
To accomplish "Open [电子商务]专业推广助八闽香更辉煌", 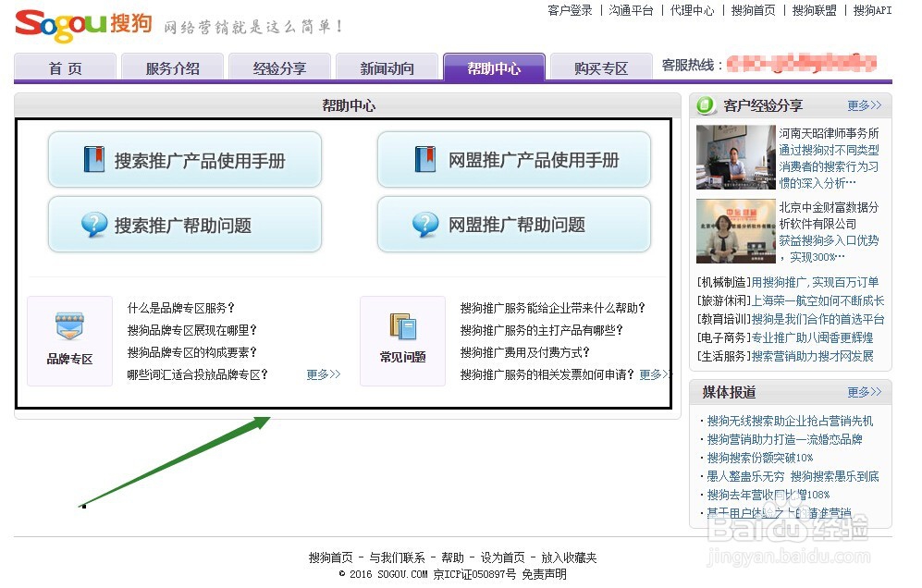I will click(x=785, y=338).
